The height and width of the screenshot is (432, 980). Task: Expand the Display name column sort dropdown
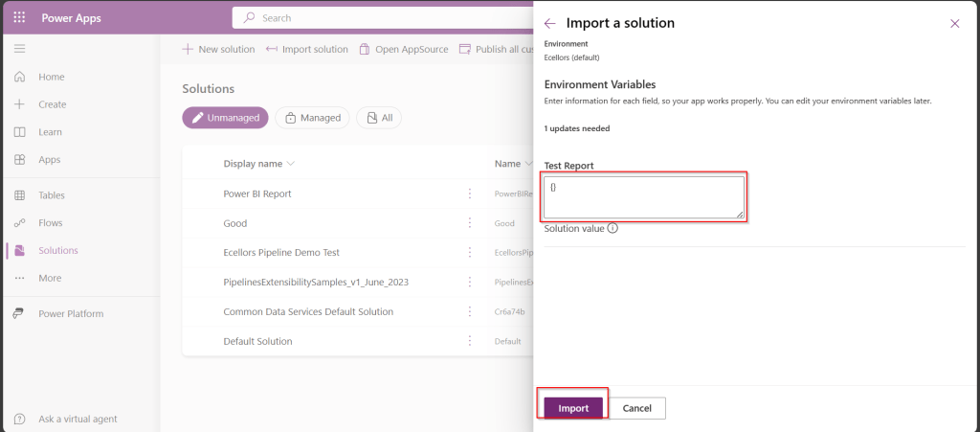pyautogui.click(x=291, y=164)
